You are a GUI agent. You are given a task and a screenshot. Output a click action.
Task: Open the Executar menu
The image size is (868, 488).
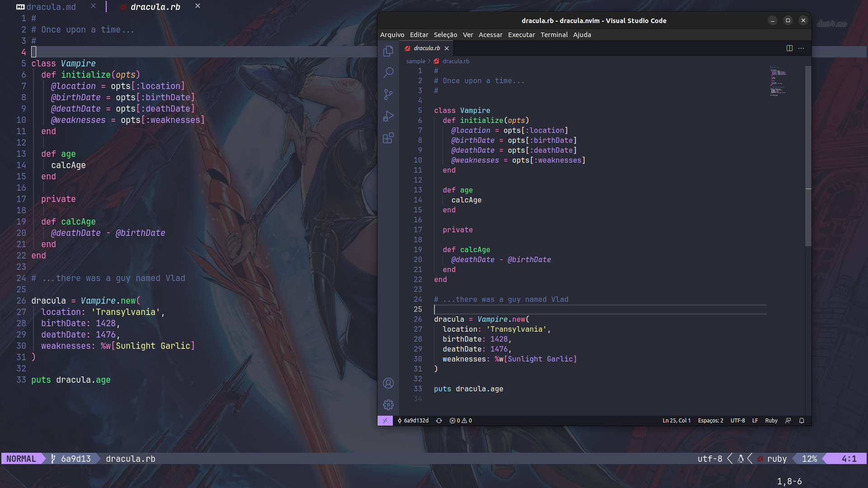(521, 35)
